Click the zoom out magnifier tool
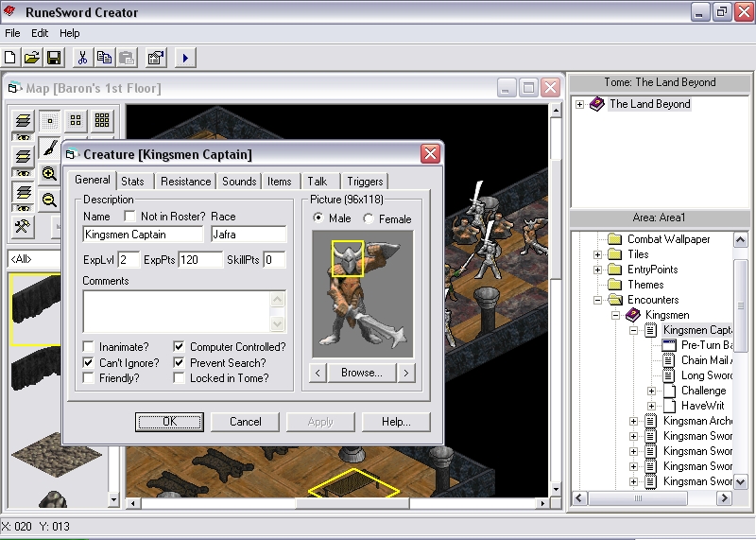Screen dimensions: 756x540 (x=50, y=200)
